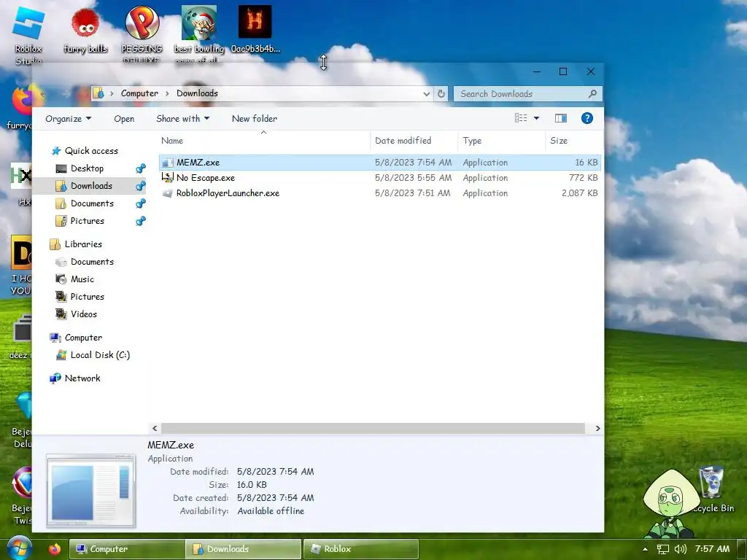
Task: Click the horizontal scrollbar right arrow
Action: (597, 429)
